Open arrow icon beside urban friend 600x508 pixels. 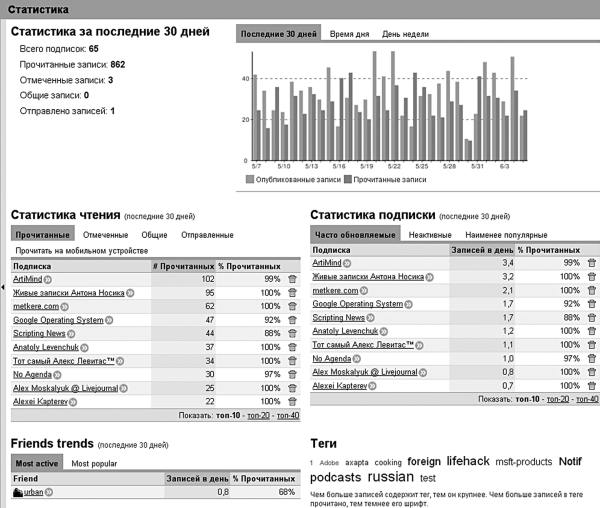pos(49,492)
